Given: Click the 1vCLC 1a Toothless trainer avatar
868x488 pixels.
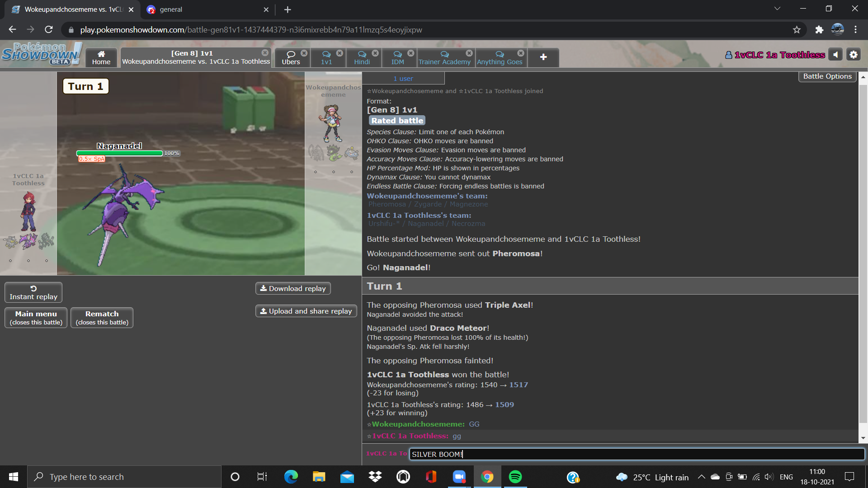Looking at the screenshot, I should coord(28,211).
